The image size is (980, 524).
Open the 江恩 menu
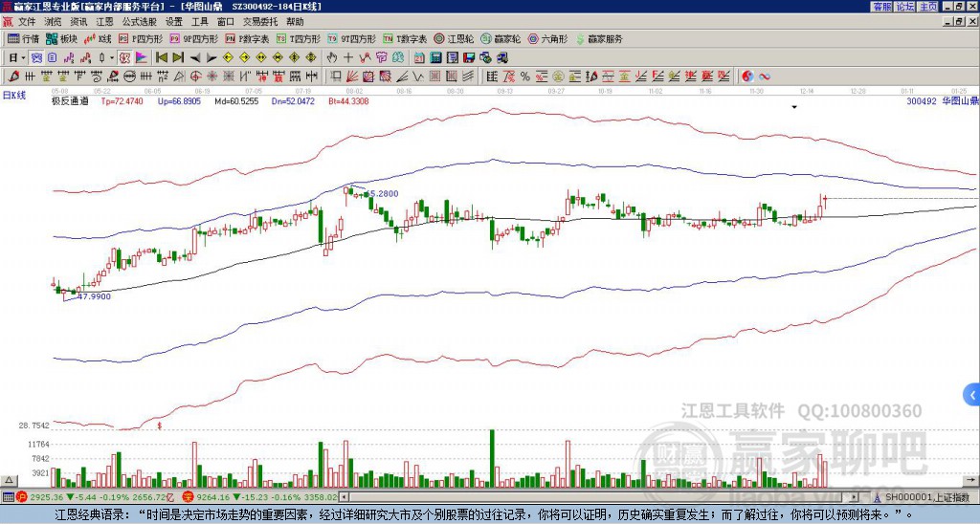[x=104, y=22]
